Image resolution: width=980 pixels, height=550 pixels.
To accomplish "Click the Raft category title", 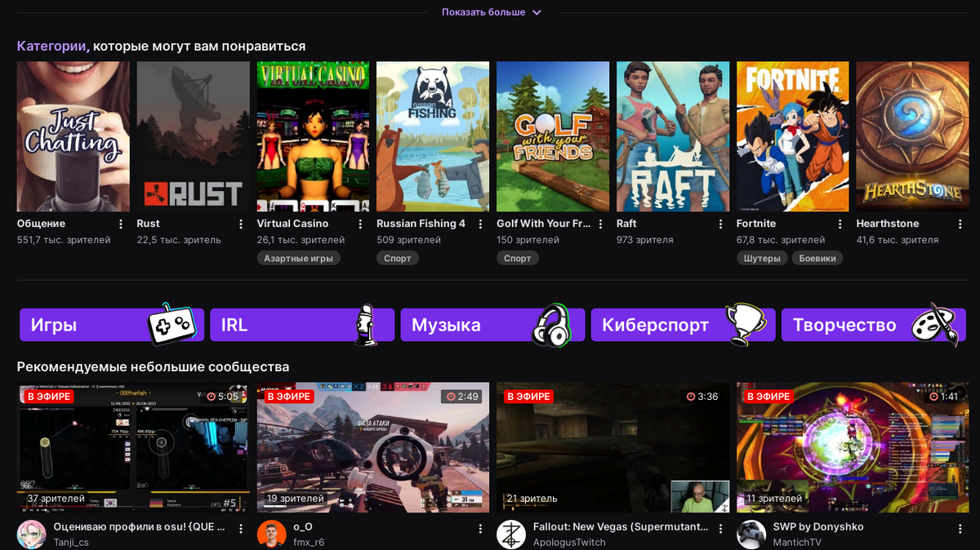I will click(x=626, y=224).
